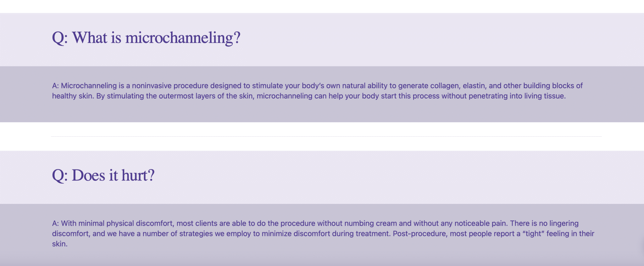The image size is (644, 266).
Task: Click the quoted word "tight"
Action: tap(533, 234)
